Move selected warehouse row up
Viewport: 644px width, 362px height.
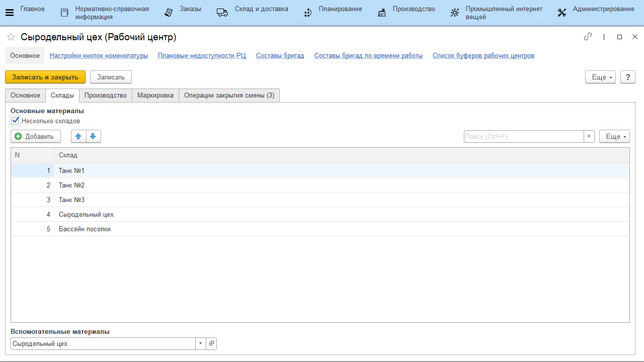click(x=78, y=136)
